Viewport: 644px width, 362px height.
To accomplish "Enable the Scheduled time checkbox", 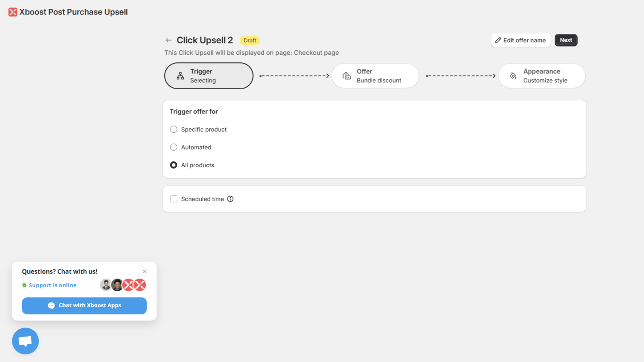I will [x=173, y=199].
